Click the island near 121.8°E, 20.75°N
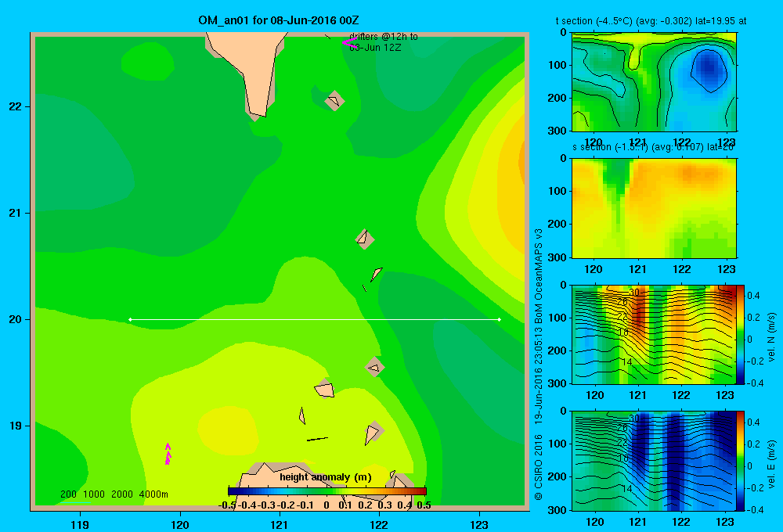The height and width of the screenshot is (532, 783). click(x=365, y=239)
